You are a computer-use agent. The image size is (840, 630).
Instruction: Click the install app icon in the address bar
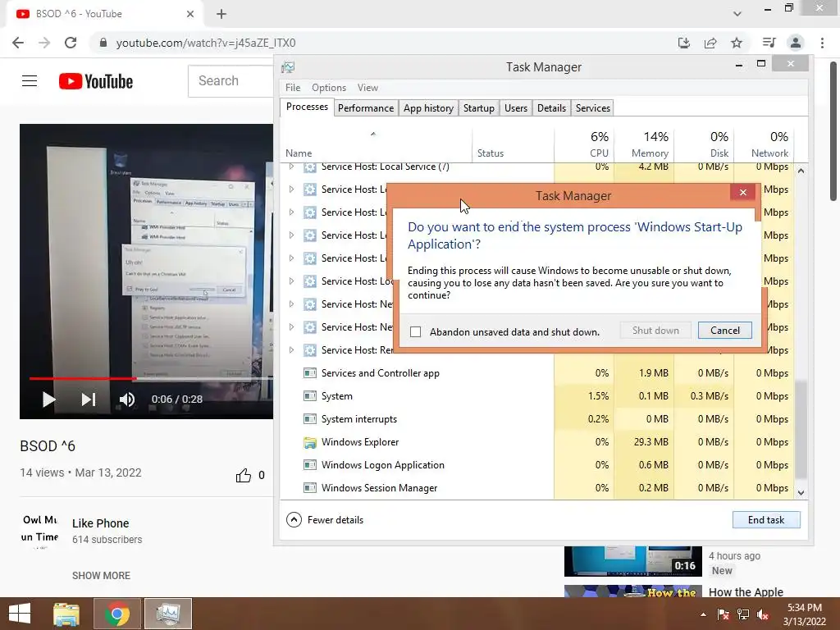[684, 43]
